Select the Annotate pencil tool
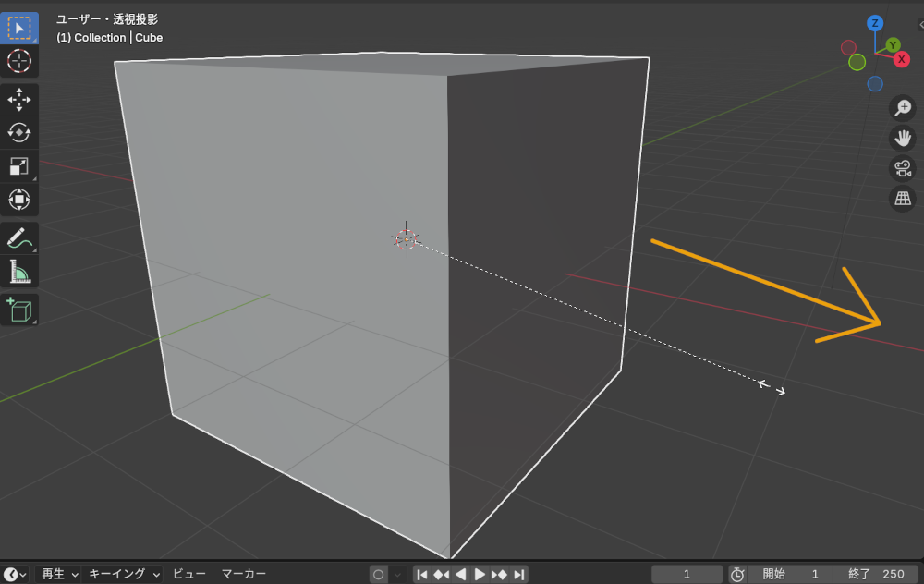The width and height of the screenshot is (924, 584). 18,238
